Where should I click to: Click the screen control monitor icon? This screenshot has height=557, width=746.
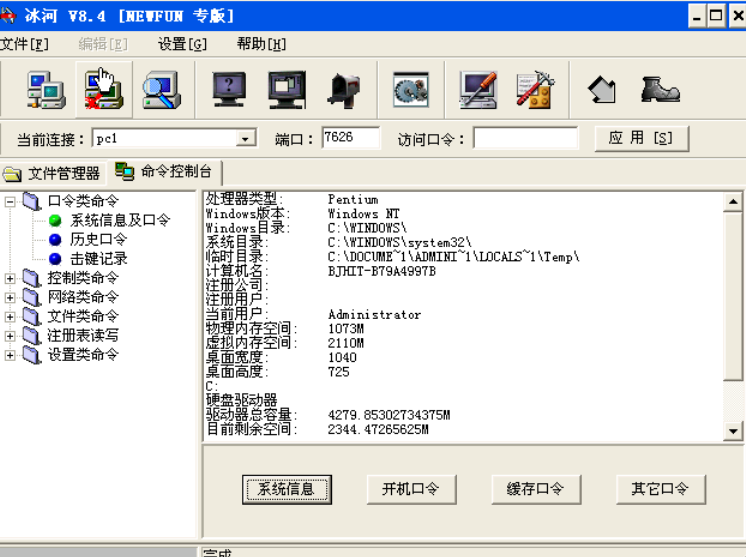coord(287,90)
